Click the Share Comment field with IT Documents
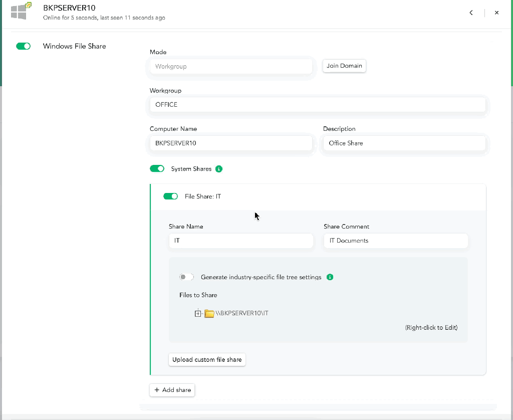 [396, 241]
